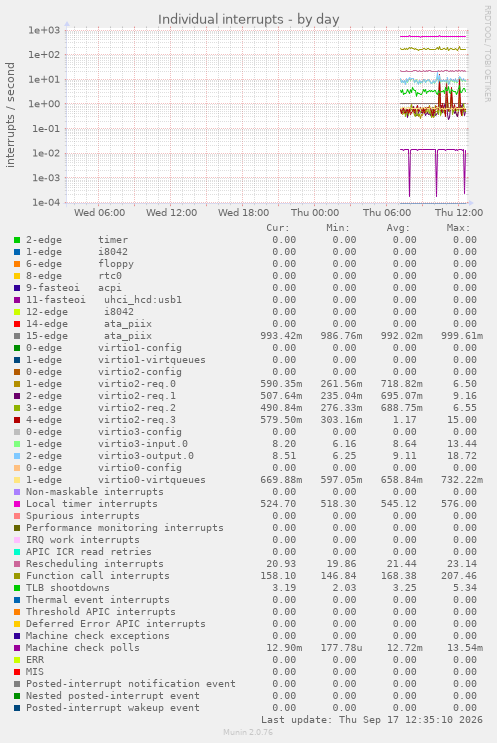Click the Last update timestamp text
Viewport: 497px width, 743px height.
point(372,720)
